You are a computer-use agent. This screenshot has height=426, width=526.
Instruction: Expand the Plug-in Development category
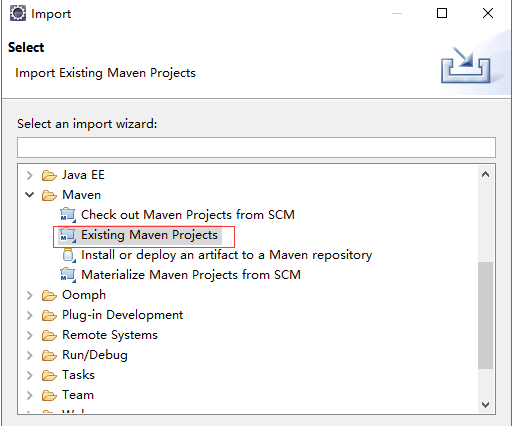tap(30, 315)
